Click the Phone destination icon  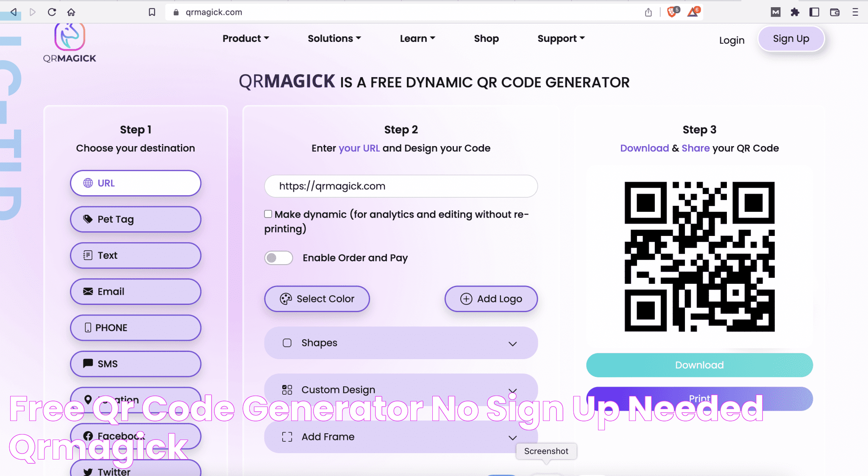pos(87,327)
